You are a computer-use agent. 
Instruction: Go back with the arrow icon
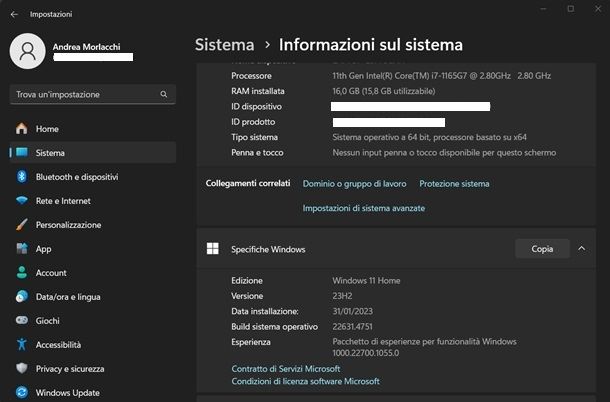click(x=14, y=14)
